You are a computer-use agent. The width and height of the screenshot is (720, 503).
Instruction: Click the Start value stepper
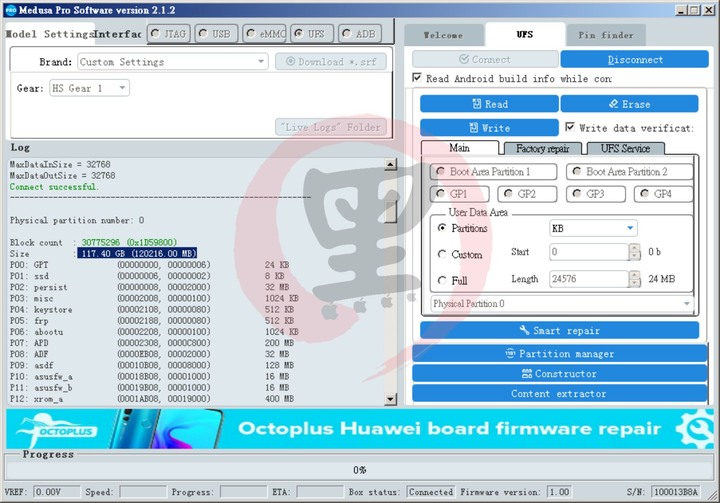pos(635,252)
